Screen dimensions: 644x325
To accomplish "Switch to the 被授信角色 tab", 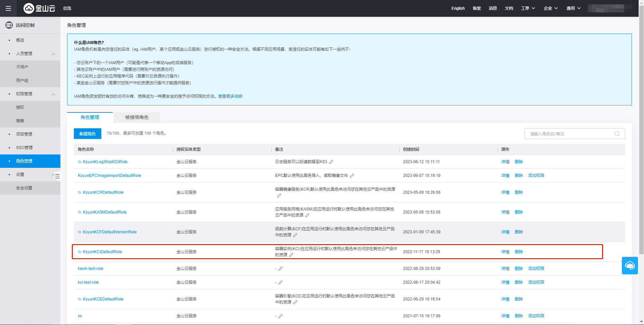I will click(137, 117).
